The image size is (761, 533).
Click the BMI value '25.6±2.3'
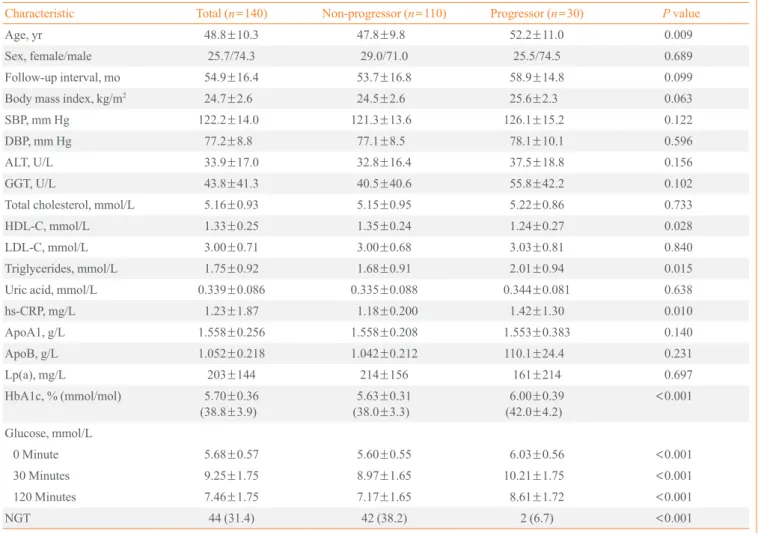coord(533,99)
